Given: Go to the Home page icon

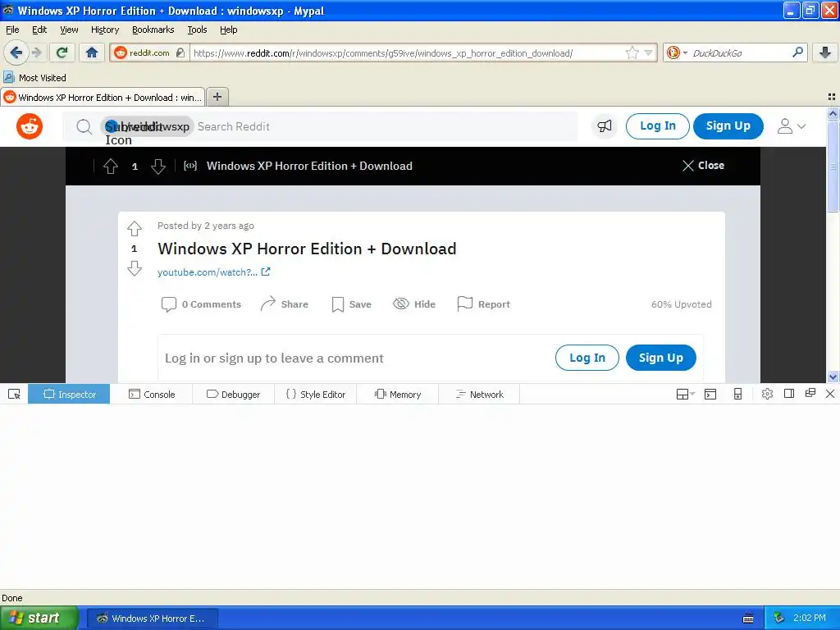Looking at the screenshot, I should (x=92, y=52).
